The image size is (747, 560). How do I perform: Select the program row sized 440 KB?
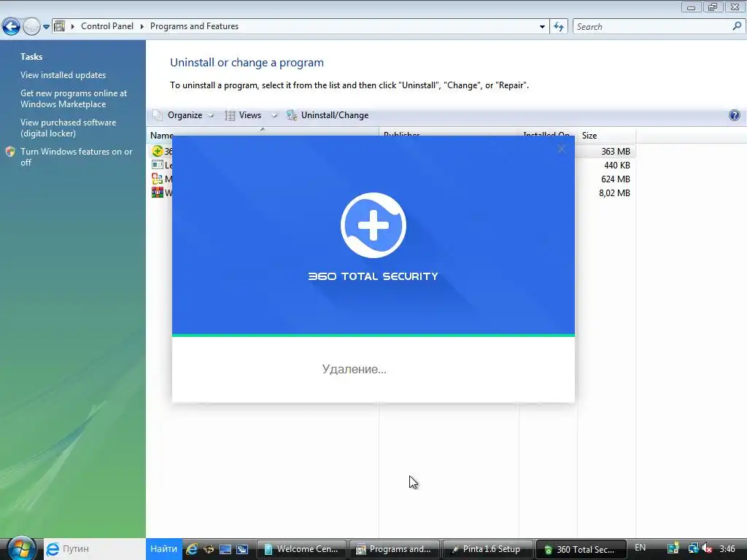pos(392,166)
